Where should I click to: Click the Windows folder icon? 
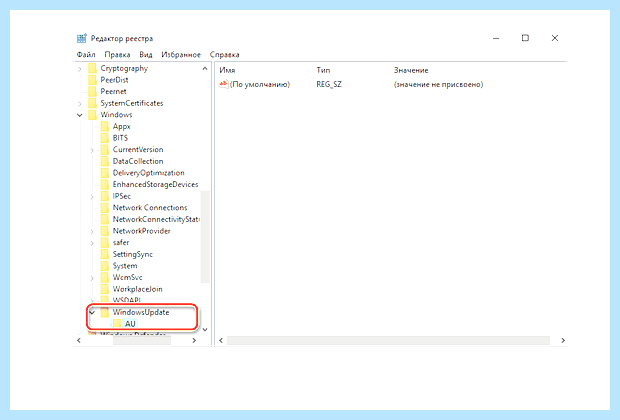tap(93, 115)
